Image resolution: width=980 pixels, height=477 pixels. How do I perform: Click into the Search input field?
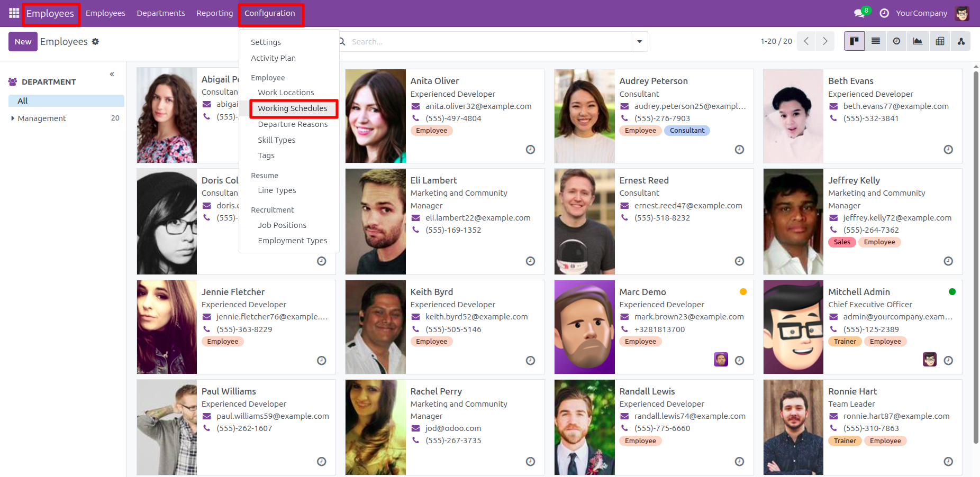click(487, 42)
